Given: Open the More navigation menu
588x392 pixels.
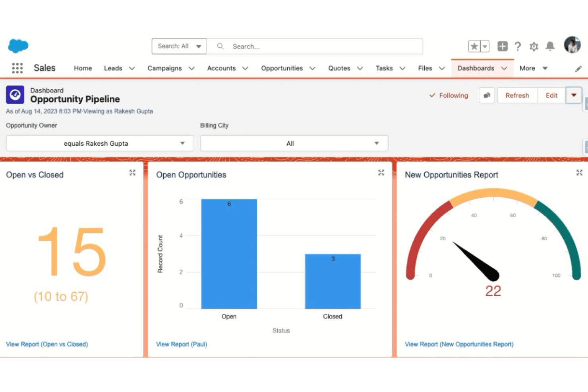Looking at the screenshot, I should pos(534,68).
